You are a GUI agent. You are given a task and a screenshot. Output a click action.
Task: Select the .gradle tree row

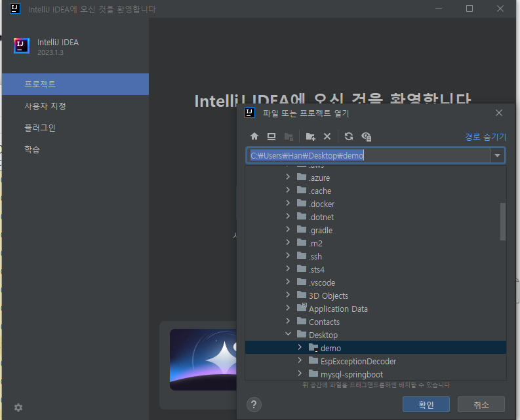[376, 230]
